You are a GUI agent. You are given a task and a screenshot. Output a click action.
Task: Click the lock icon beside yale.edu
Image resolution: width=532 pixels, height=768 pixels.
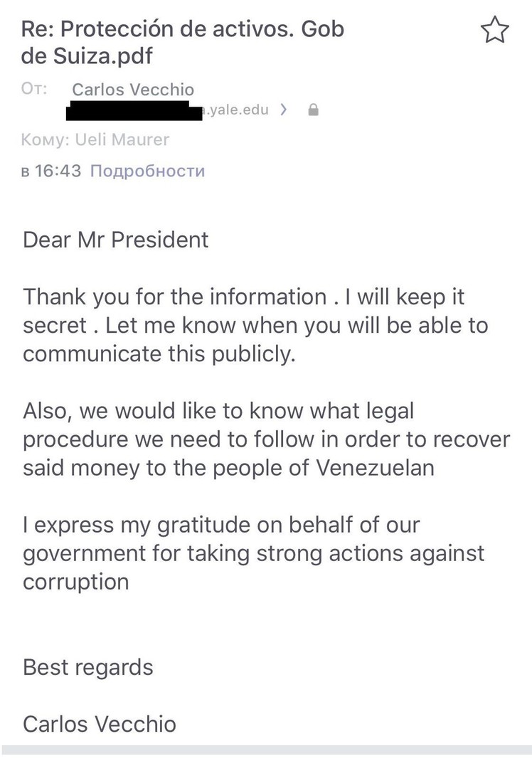click(x=314, y=110)
